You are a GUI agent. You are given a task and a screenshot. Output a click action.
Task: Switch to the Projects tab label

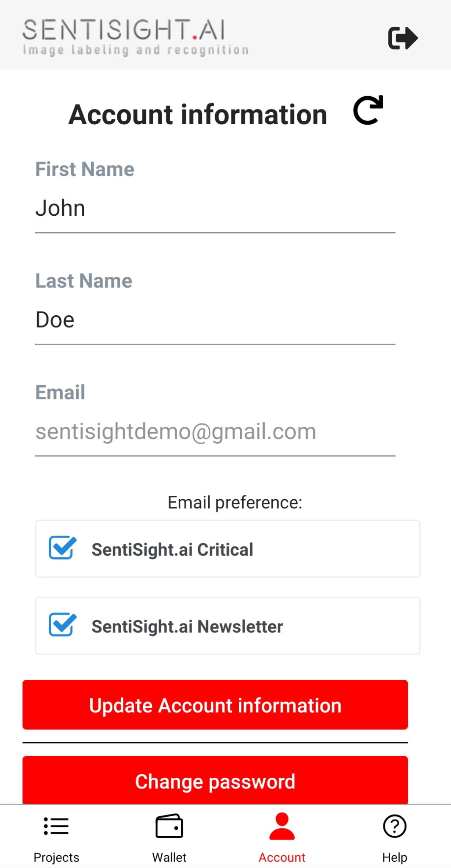pyautogui.click(x=56, y=857)
